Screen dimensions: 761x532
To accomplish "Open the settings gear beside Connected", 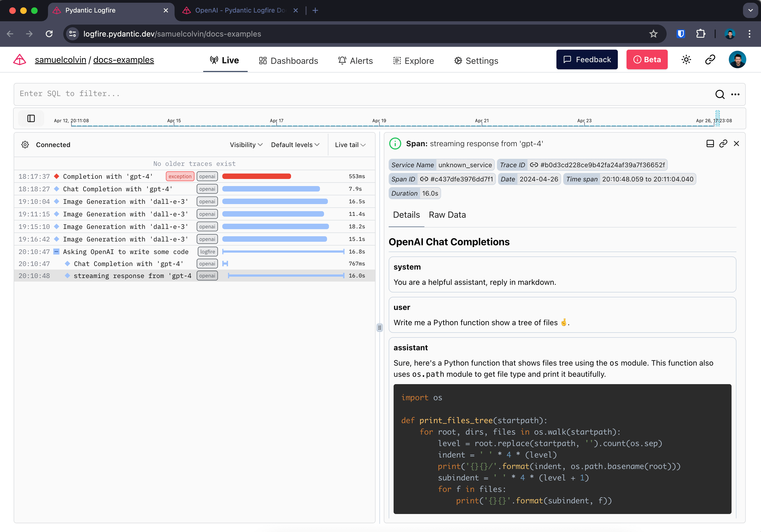I will [25, 145].
